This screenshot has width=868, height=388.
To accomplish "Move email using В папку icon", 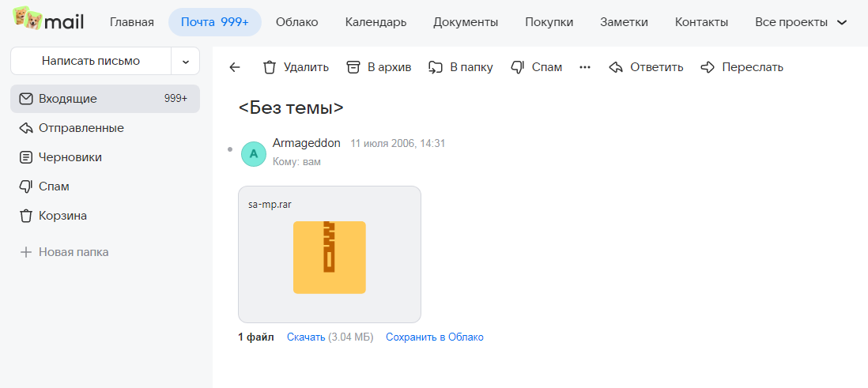I will coord(436,67).
